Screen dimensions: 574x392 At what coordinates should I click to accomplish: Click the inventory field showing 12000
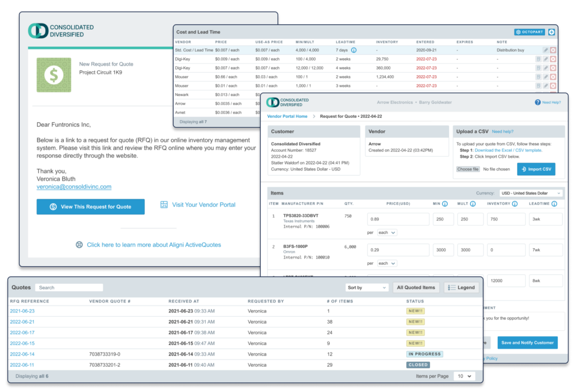coord(506,280)
